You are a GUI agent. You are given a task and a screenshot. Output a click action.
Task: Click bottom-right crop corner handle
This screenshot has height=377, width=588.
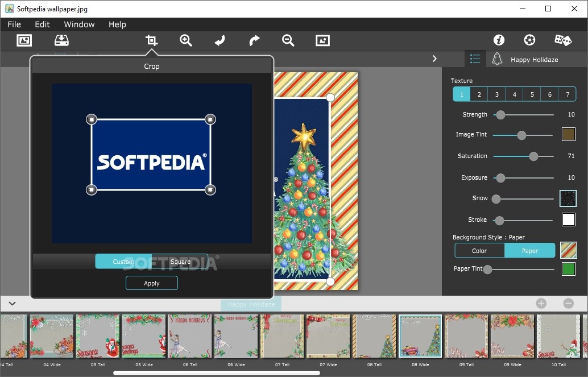tap(210, 190)
